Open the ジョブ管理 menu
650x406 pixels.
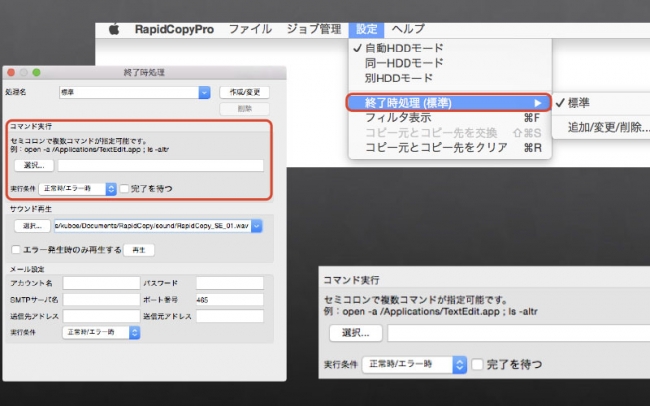(314, 29)
